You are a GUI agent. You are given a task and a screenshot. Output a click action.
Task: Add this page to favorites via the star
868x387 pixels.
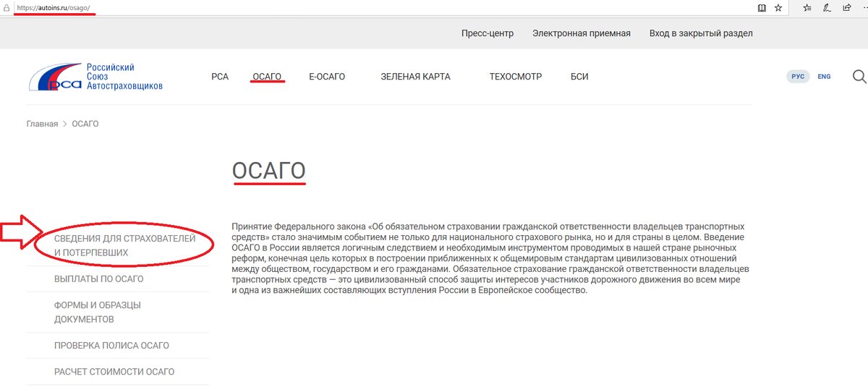coord(778,8)
